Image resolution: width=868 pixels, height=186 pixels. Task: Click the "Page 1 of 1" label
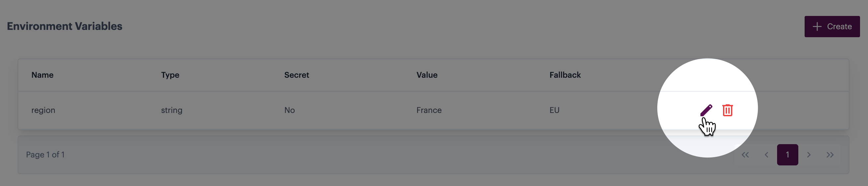45,155
